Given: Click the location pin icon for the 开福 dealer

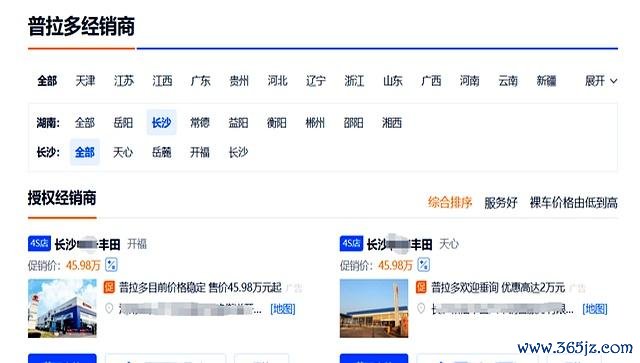Looking at the screenshot, I should 109,308.
